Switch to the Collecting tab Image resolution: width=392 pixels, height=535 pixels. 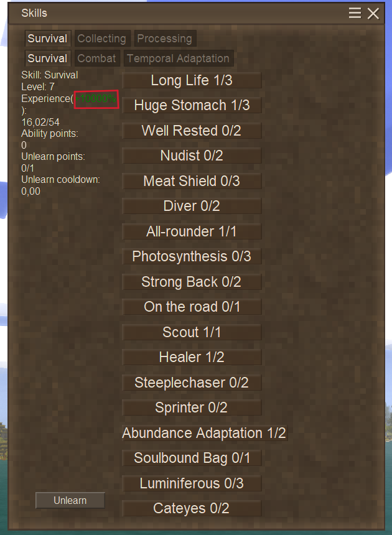pos(102,38)
